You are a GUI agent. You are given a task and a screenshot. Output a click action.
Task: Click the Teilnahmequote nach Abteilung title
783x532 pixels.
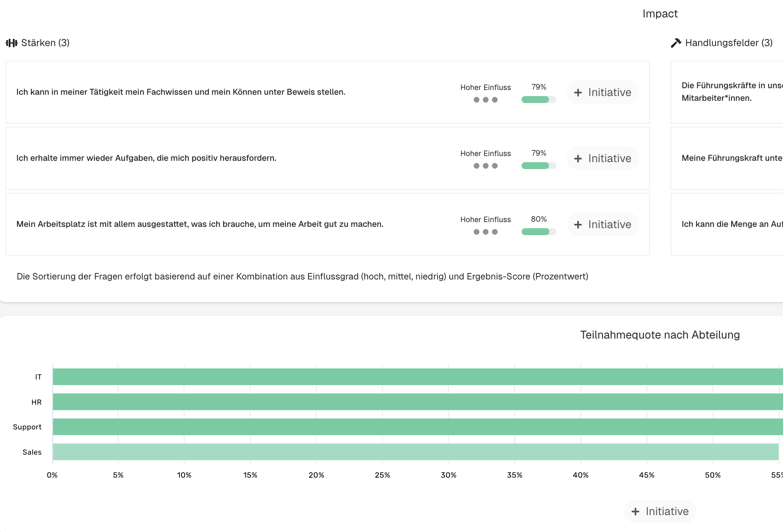pyautogui.click(x=660, y=335)
